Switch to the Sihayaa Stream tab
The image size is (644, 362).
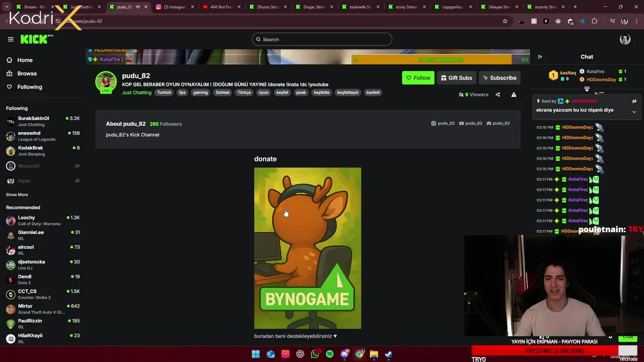[498, 7]
